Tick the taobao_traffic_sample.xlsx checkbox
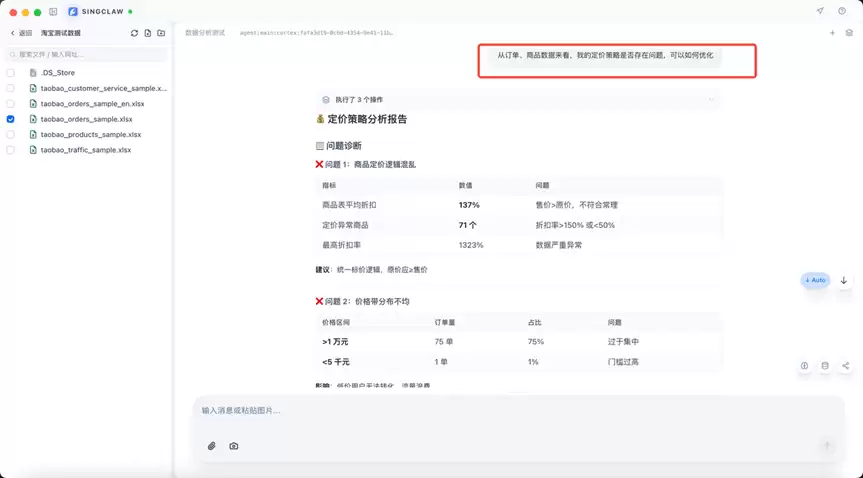 (x=11, y=150)
